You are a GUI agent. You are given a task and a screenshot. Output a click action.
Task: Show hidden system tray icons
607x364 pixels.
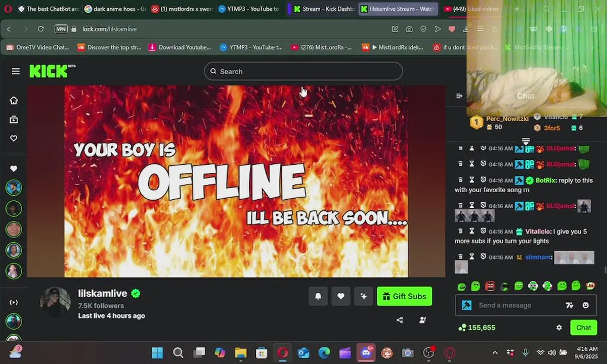[495, 352]
